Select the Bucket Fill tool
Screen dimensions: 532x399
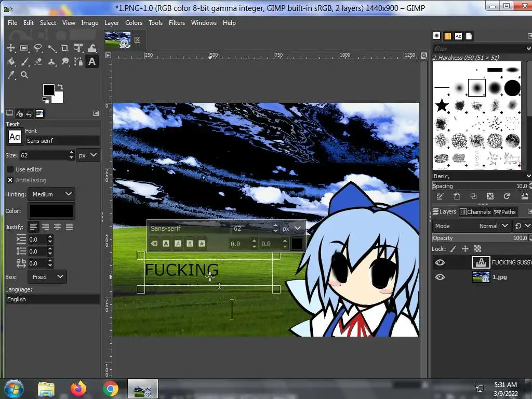[x=11, y=62]
